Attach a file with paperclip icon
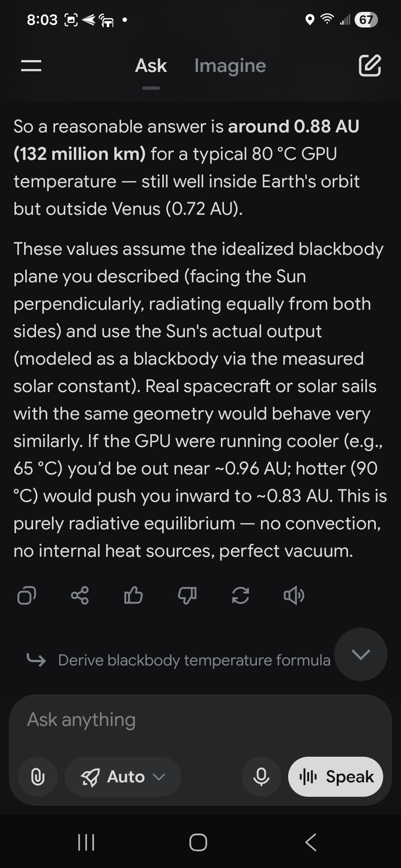Image resolution: width=401 pixels, height=868 pixels. tap(38, 776)
